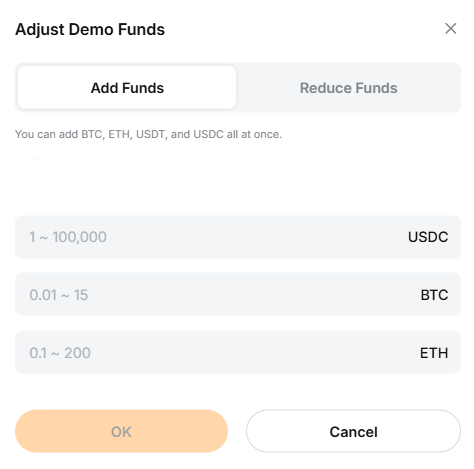Click the add-all-currencies hint text
The image size is (474, 469).
(148, 134)
